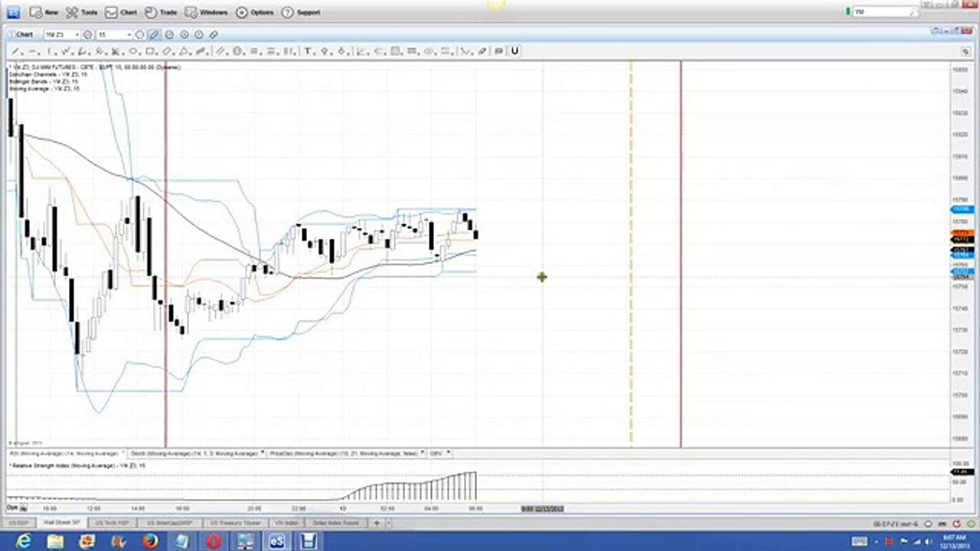
Task: Select the Text annotation tool
Action: [308, 51]
